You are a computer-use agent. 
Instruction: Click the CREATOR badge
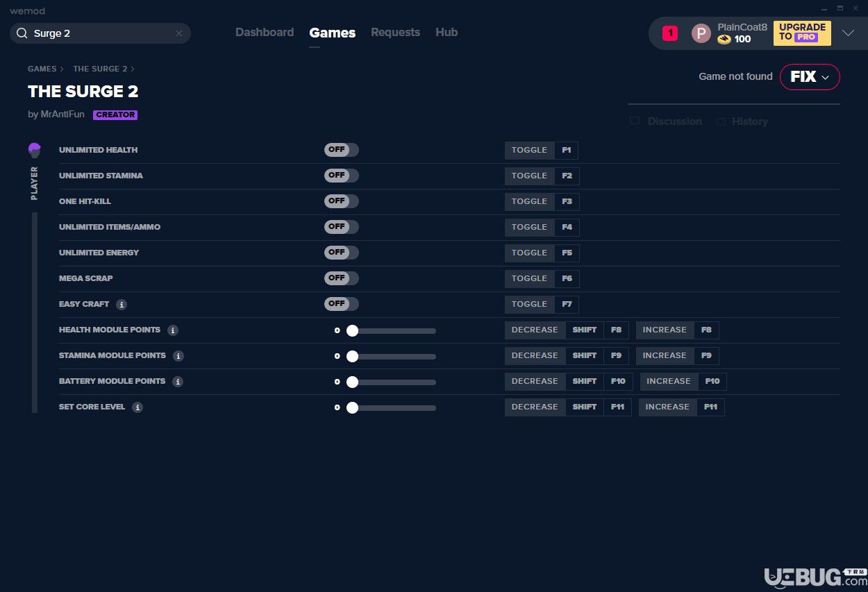coord(115,115)
